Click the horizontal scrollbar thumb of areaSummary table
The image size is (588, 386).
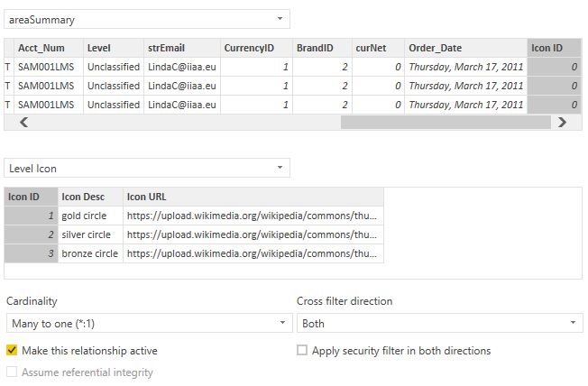pyautogui.click(x=446, y=123)
